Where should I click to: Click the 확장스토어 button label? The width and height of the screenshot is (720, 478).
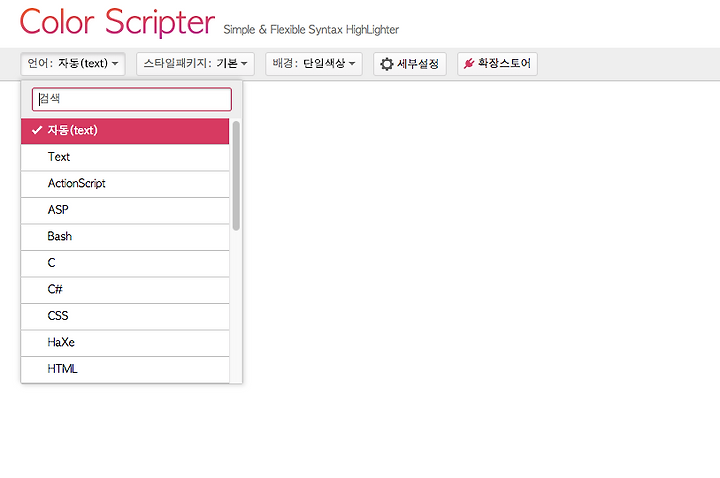504,63
